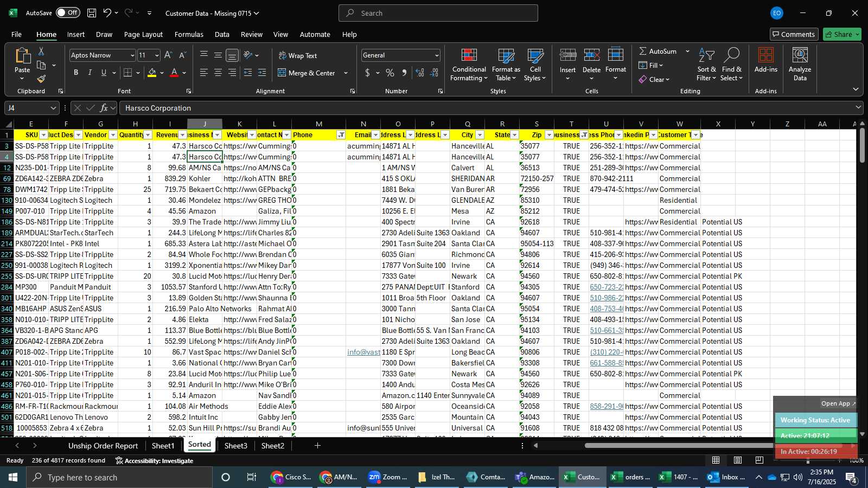Click the fill color yellow swatch
868x488 pixels.
point(152,73)
